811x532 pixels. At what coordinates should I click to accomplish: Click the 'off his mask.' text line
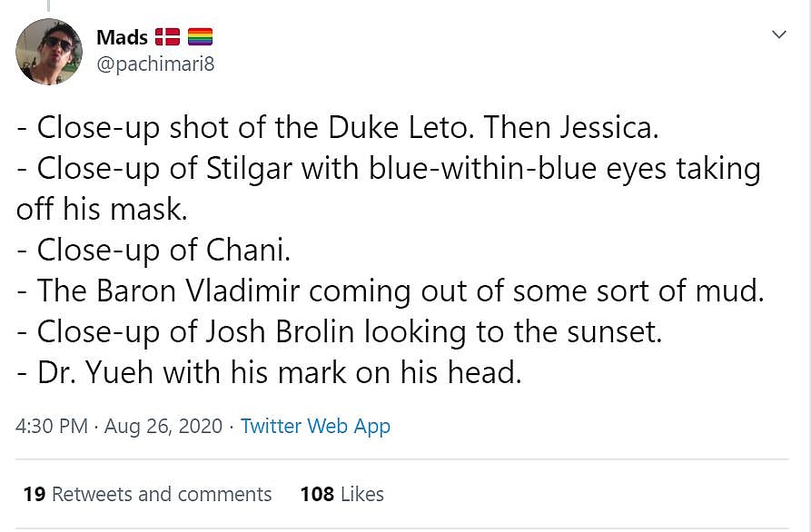(102, 209)
